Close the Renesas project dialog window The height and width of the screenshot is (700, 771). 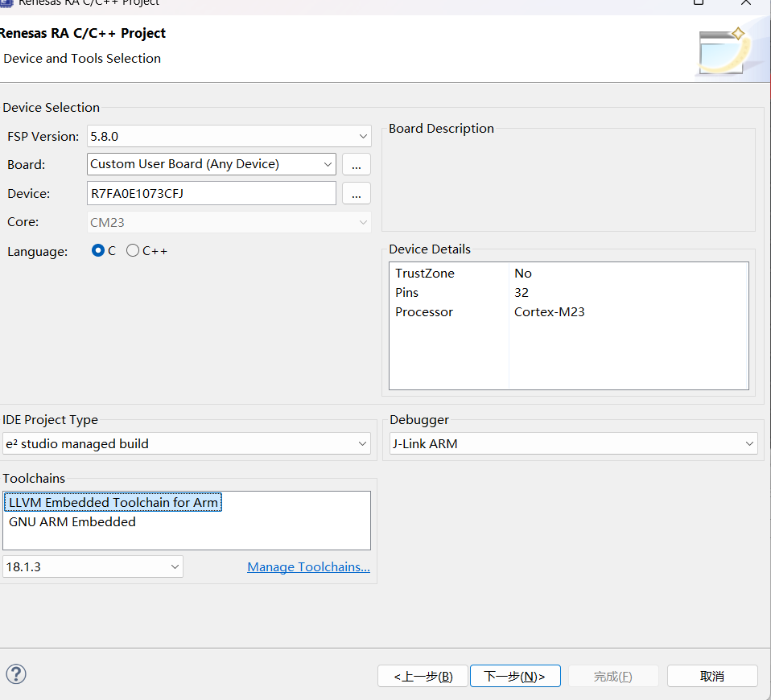(745, 2)
